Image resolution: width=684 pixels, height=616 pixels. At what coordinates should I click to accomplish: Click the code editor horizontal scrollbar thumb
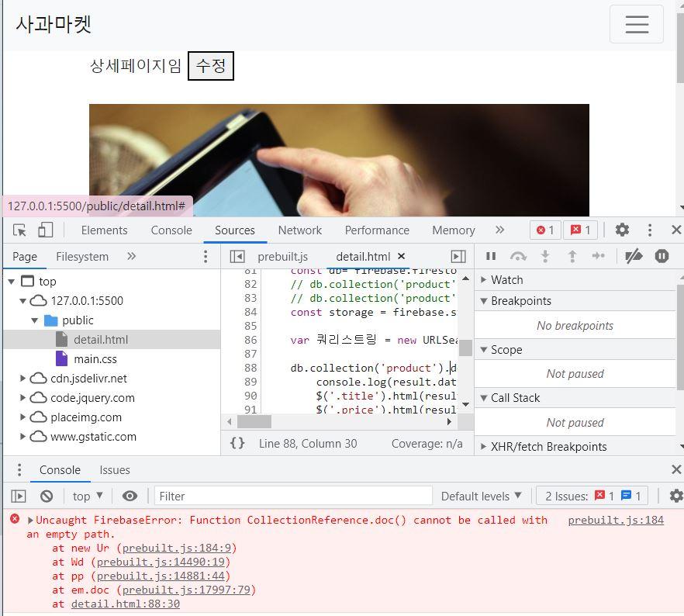(x=254, y=421)
